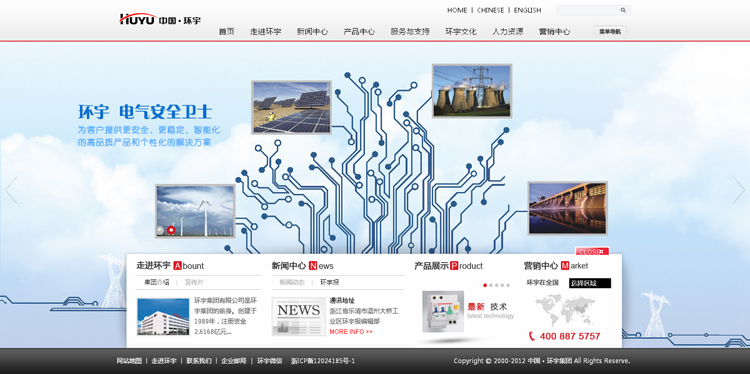This screenshot has height=374, width=750.
Task: Click into the top search input field
Action: point(588,10)
